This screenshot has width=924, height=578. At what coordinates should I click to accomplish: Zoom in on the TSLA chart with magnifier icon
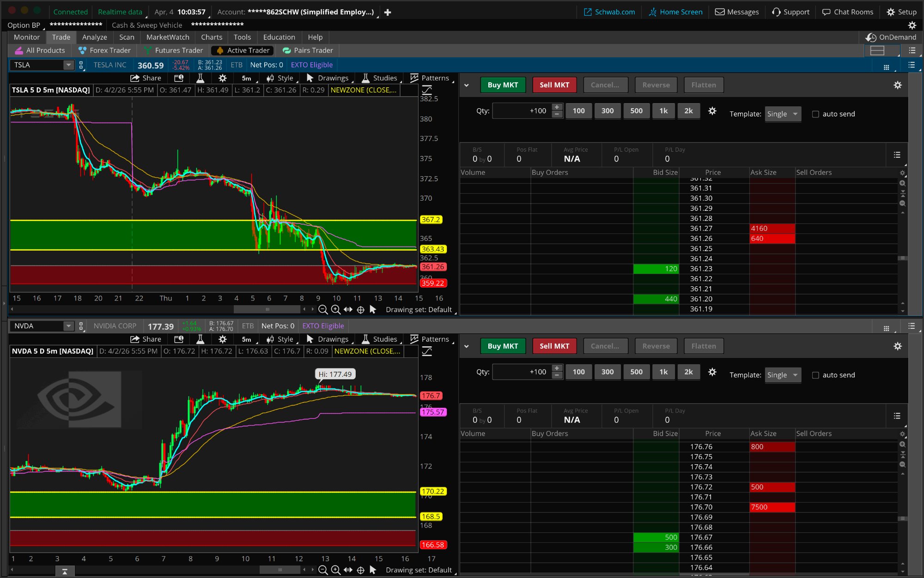336,309
